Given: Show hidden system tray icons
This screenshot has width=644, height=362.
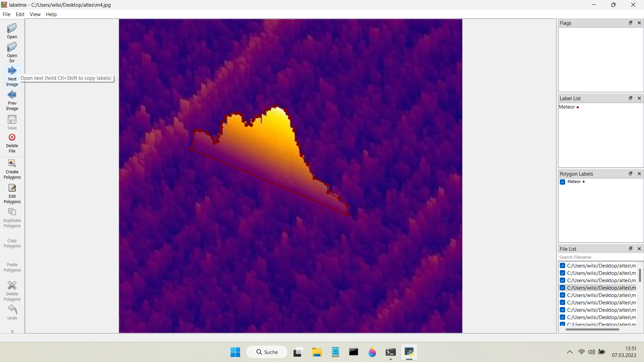Looking at the screenshot, I should (x=570, y=352).
